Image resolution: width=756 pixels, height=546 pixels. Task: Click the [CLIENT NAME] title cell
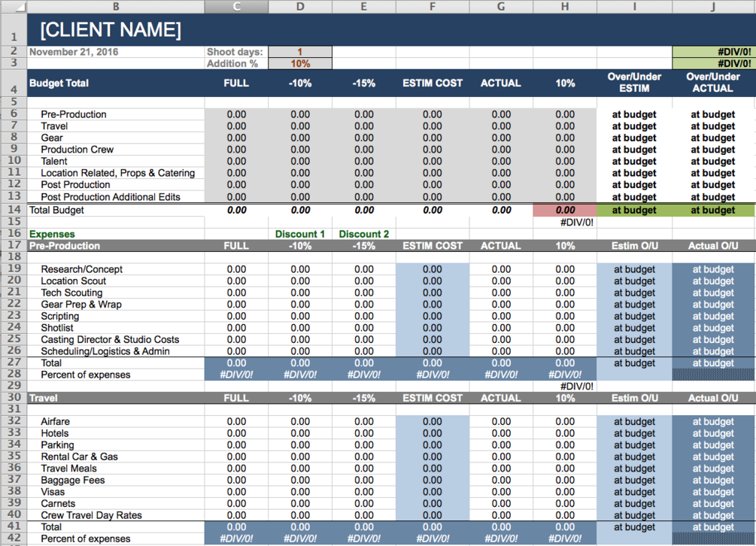pos(111,30)
